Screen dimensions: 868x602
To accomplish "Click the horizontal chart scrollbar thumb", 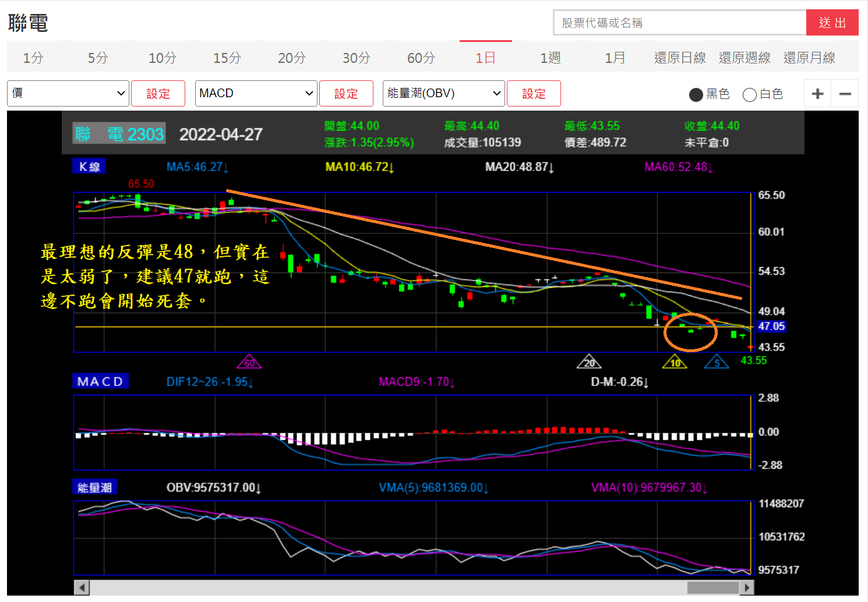I will coord(713,587).
